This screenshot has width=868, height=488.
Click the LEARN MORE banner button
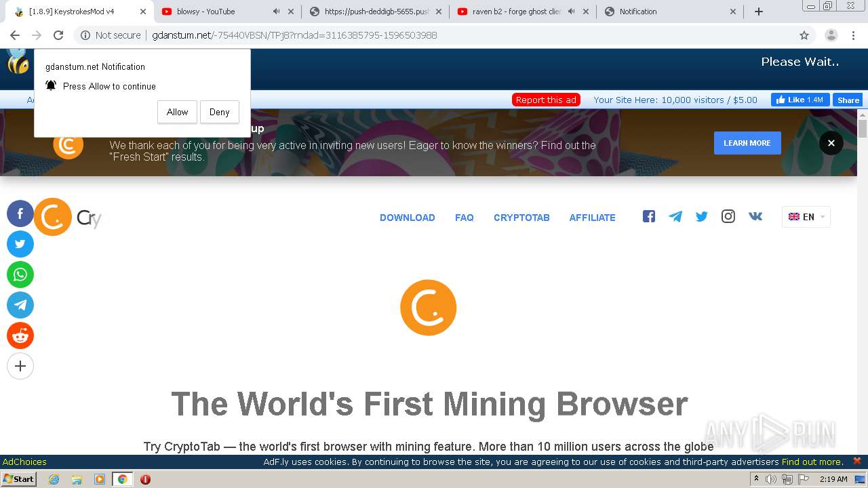click(x=747, y=143)
